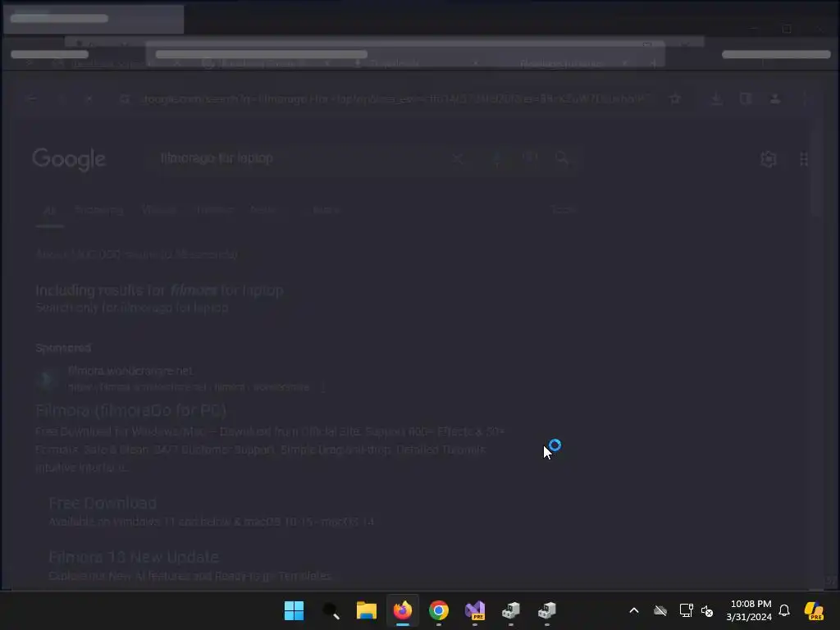Launch File Explorer from taskbar
Image resolution: width=840 pixels, height=630 pixels.
click(x=367, y=610)
